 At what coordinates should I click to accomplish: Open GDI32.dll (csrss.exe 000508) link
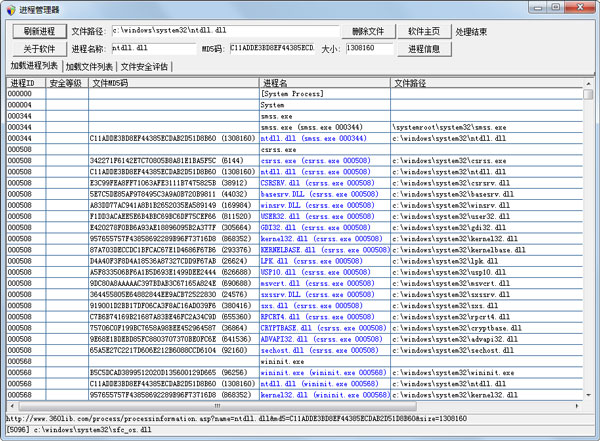coord(316,227)
